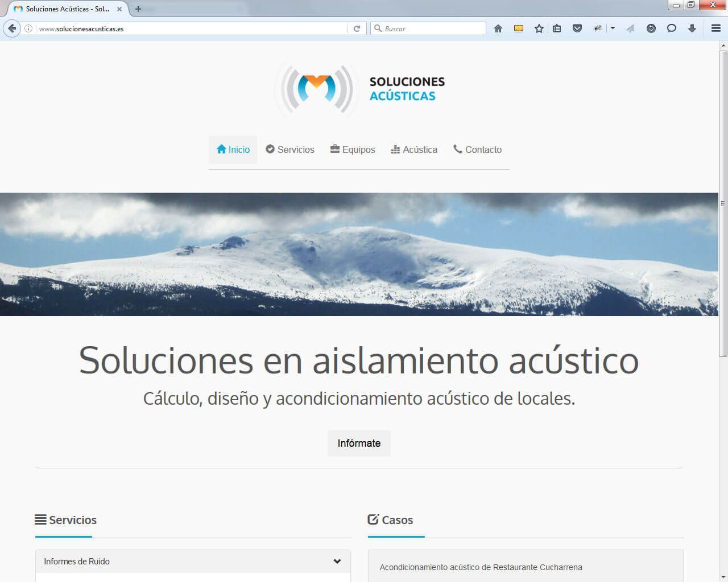Click the scrollbar up arrow
This screenshot has width=728, height=582.
(723, 45)
